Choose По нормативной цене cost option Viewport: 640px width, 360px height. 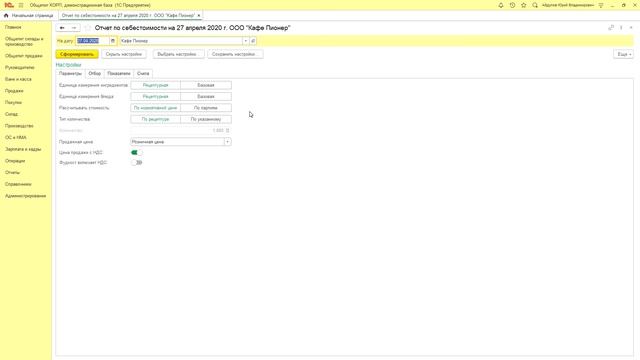coord(156,108)
